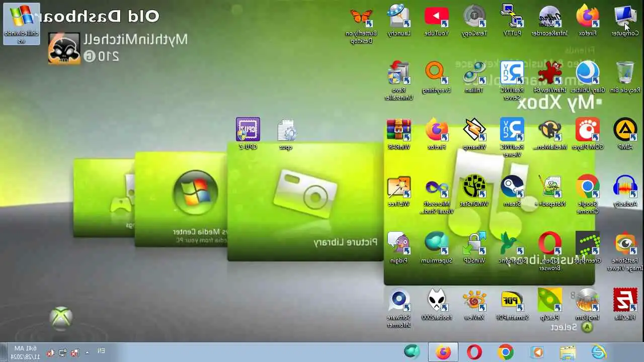Click the muted volume tray icon
644x362 pixels.
coord(50,353)
